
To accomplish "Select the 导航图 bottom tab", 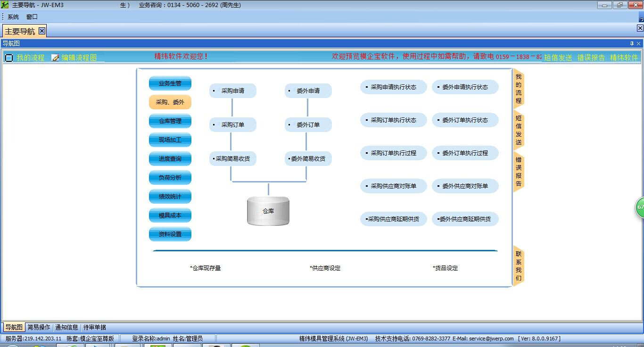I will click(x=14, y=327).
